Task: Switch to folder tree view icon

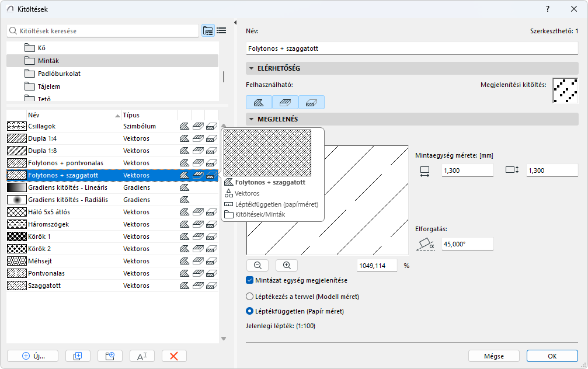Action: click(208, 31)
